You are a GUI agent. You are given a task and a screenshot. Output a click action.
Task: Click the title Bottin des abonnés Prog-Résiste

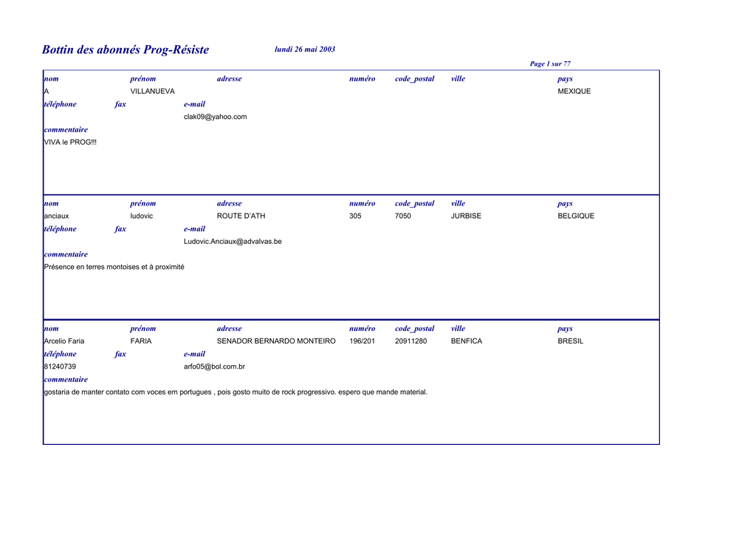126,50
